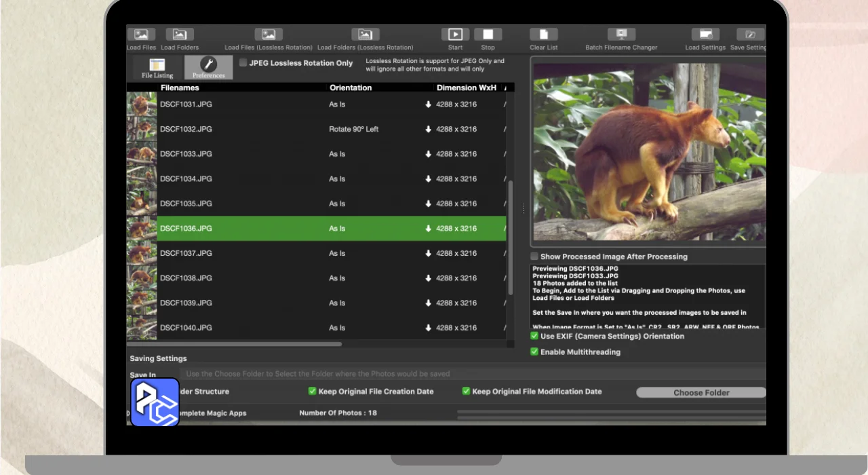The width and height of the screenshot is (868, 475).
Task: Switch to the File Listing tab
Action: click(157, 68)
